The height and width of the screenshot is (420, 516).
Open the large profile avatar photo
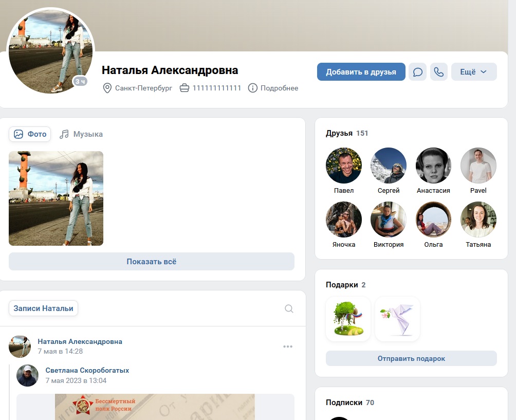coord(51,51)
